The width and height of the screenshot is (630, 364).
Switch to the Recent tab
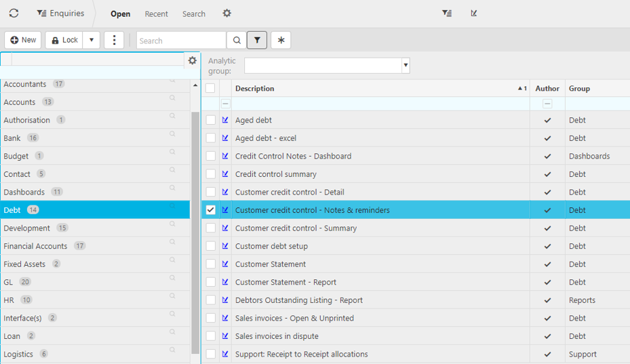coord(156,14)
